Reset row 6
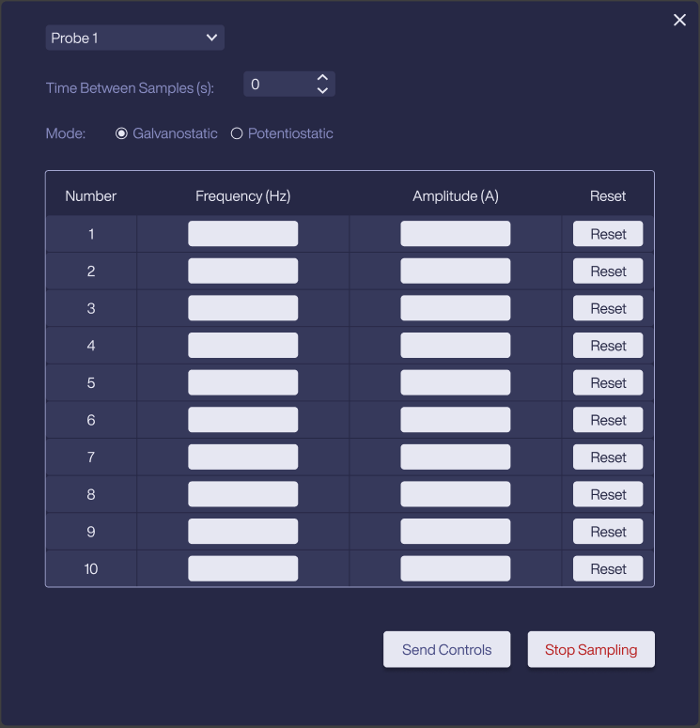700x728 pixels. 608,420
